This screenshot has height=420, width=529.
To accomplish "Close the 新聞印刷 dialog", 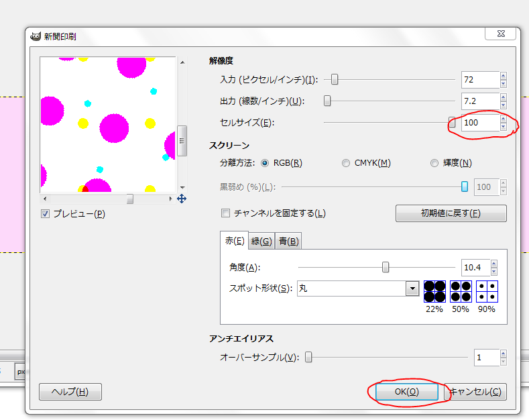I will (x=501, y=34).
